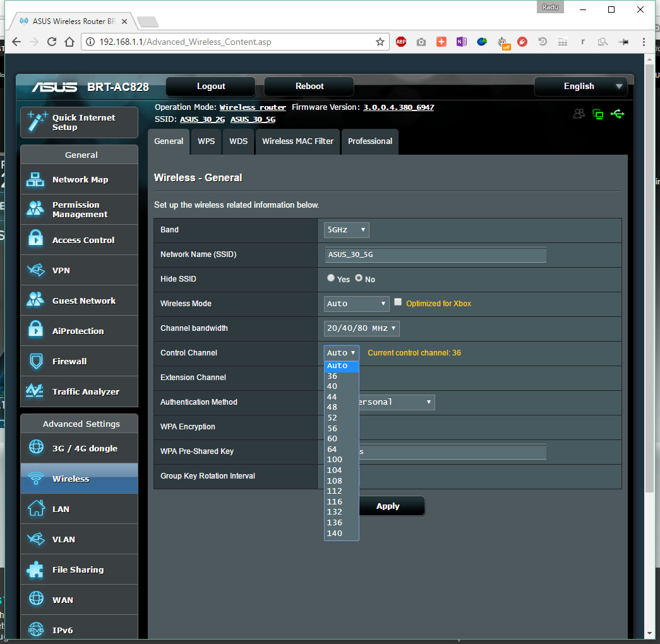Select Yes for Hide SSID

pyautogui.click(x=331, y=278)
